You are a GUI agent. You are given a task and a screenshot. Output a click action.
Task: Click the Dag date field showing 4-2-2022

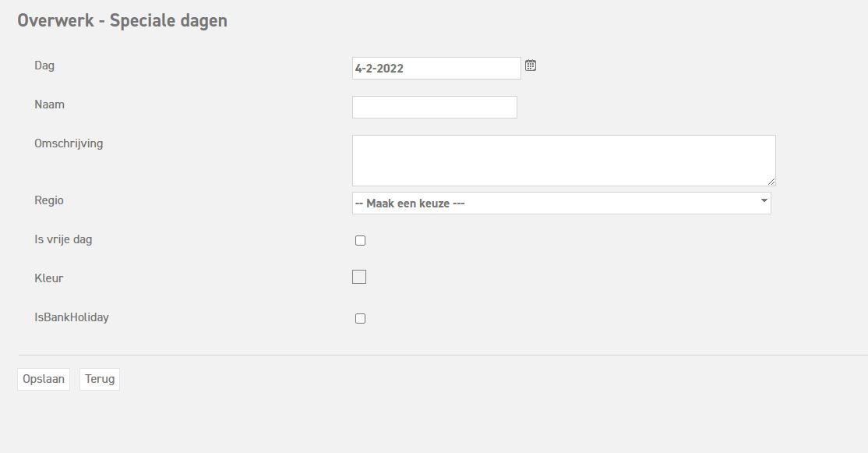(436, 69)
